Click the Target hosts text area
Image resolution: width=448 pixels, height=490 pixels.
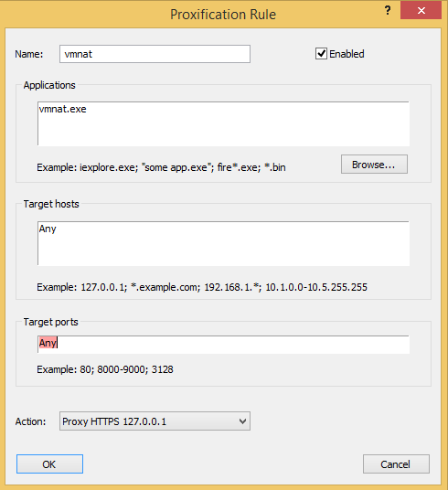tap(223, 243)
